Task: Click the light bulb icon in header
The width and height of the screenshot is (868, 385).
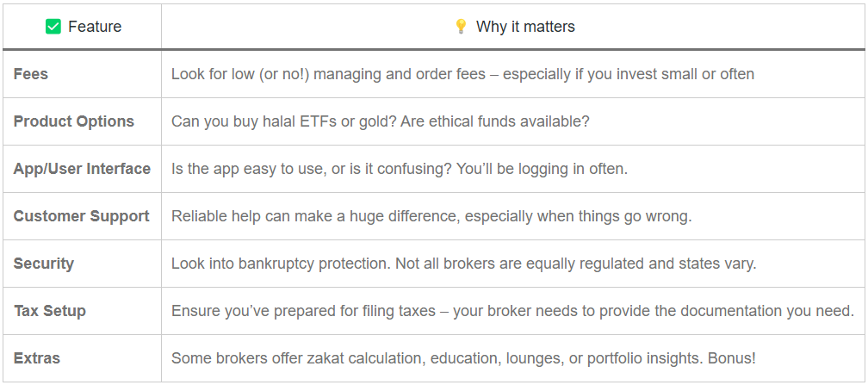Action: [461, 26]
